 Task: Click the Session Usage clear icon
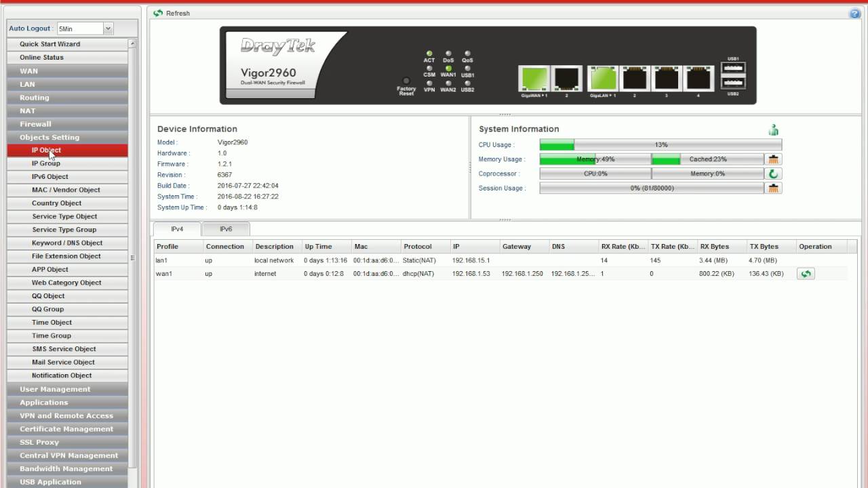[x=773, y=188]
